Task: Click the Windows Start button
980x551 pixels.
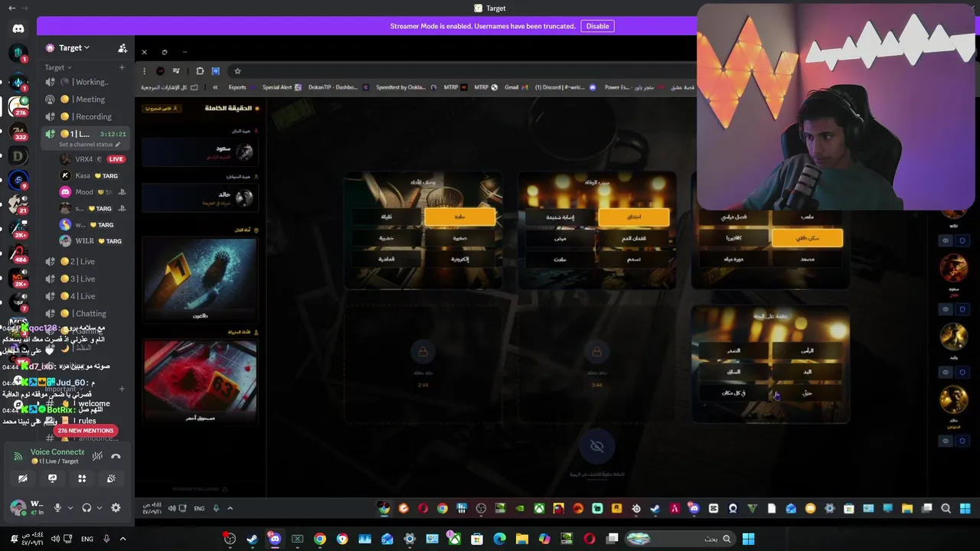Action: [748, 539]
